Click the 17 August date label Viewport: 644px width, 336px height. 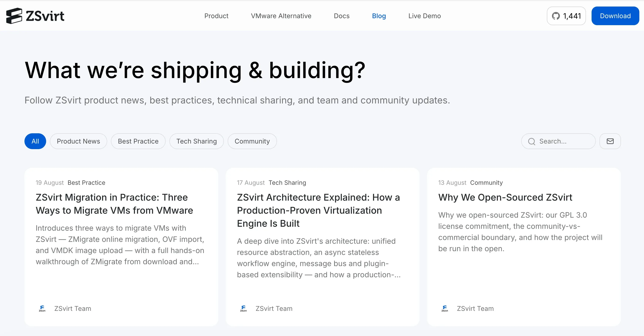pyautogui.click(x=251, y=183)
